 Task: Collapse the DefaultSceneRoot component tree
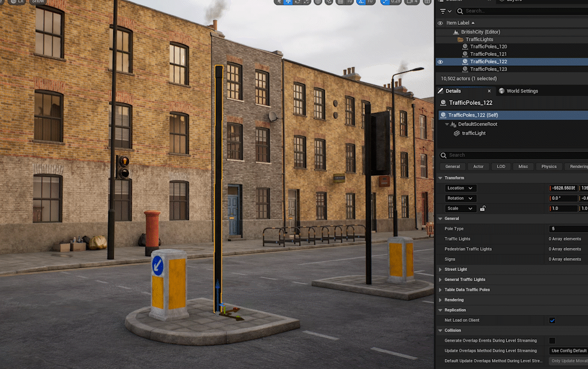click(447, 124)
